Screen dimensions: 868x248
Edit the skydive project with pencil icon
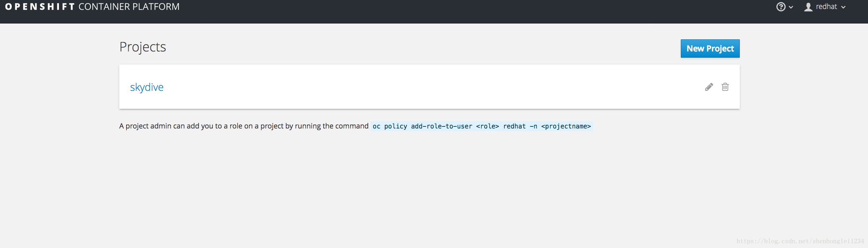point(709,87)
